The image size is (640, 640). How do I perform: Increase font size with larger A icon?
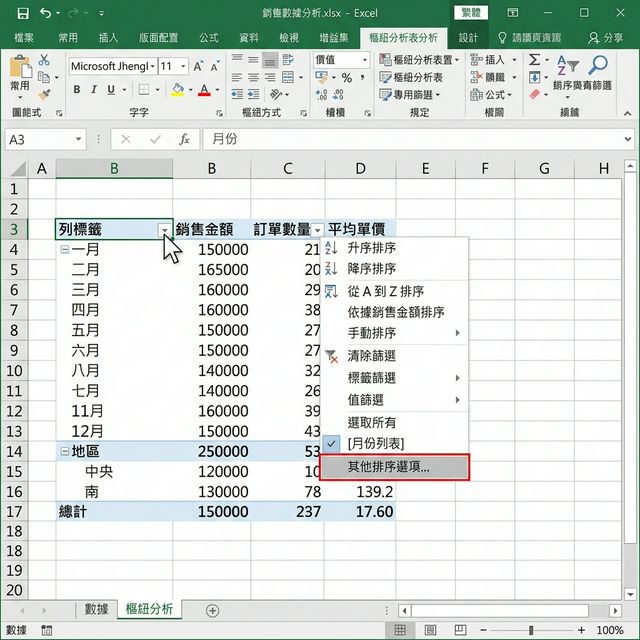pyautogui.click(x=198, y=66)
